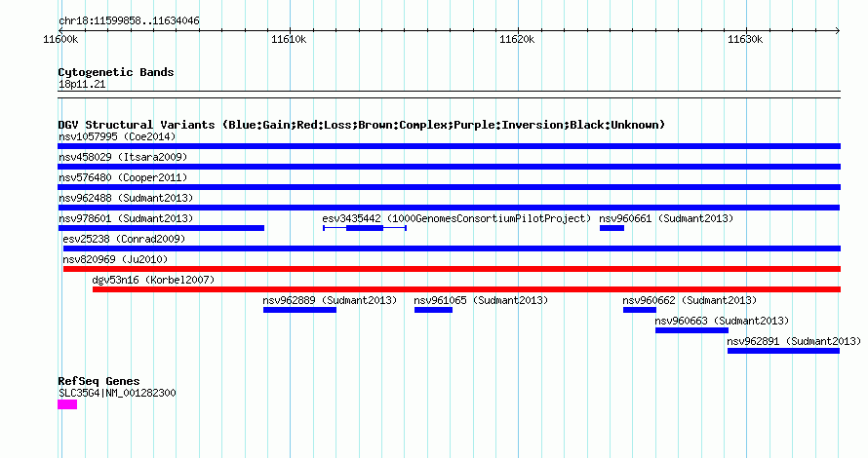Click the 'nsv576480 (Cooper2011)' label
This screenshot has width=868, height=458.
tap(123, 177)
